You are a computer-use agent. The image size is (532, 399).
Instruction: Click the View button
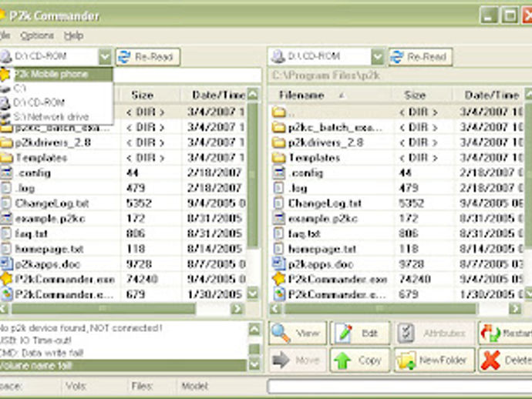298,334
